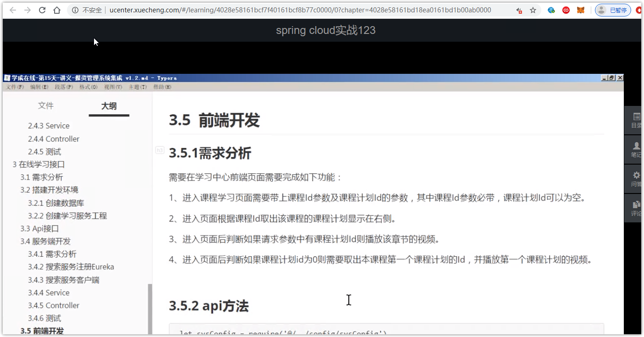Minimize the Typora window
The image size is (644, 337).
pos(604,78)
